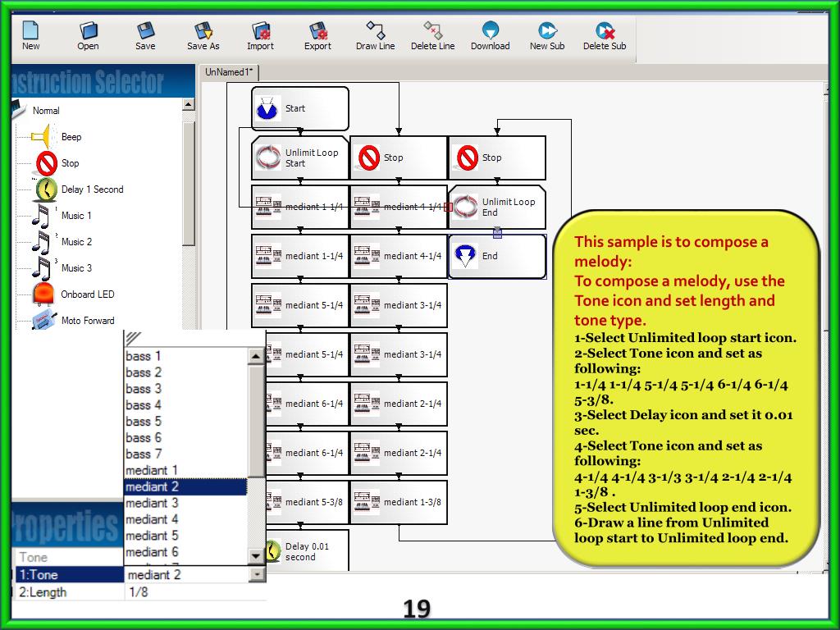Select the 1:Tone property row
Image resolution: width=840 pixels, height=630 pixels.
point(69,575)
